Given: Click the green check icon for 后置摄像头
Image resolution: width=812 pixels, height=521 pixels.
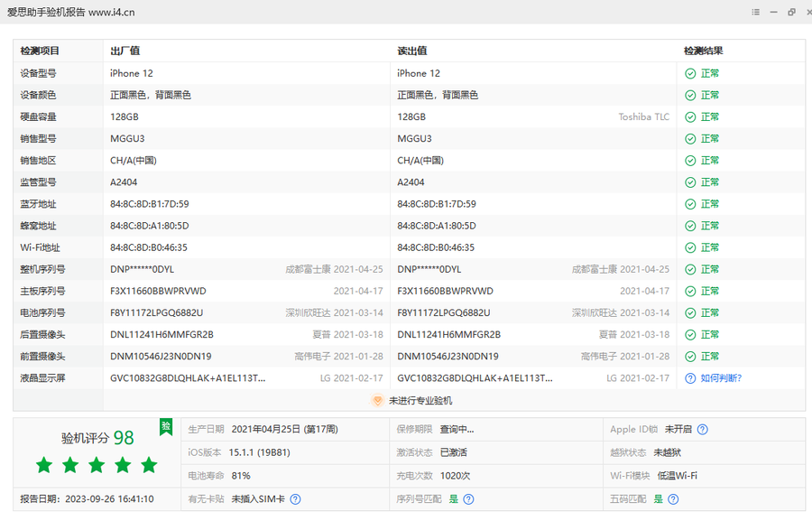Looking at the screenshot, I should tap(690, 335).
